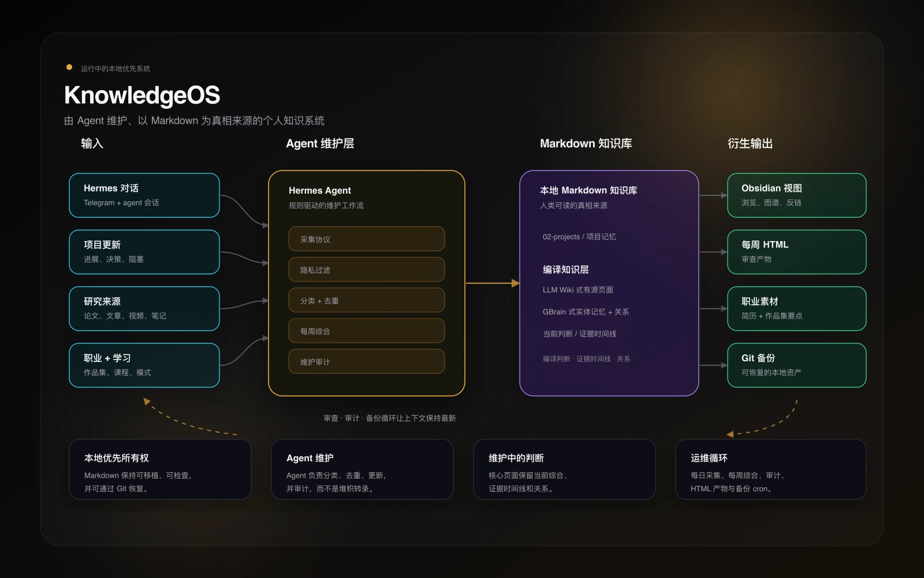The image size is (924, 578).
Task: Select the LLM Wiki 式有源页面 item
Action: 577,290
